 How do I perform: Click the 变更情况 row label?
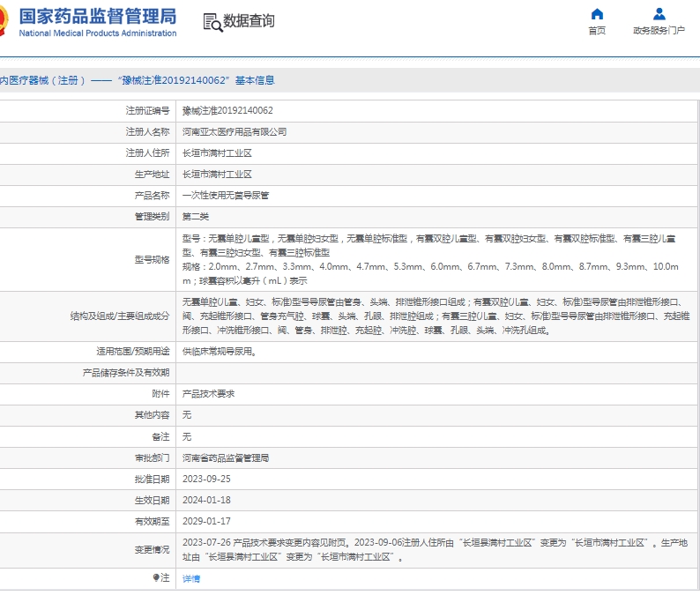point(153,549)
